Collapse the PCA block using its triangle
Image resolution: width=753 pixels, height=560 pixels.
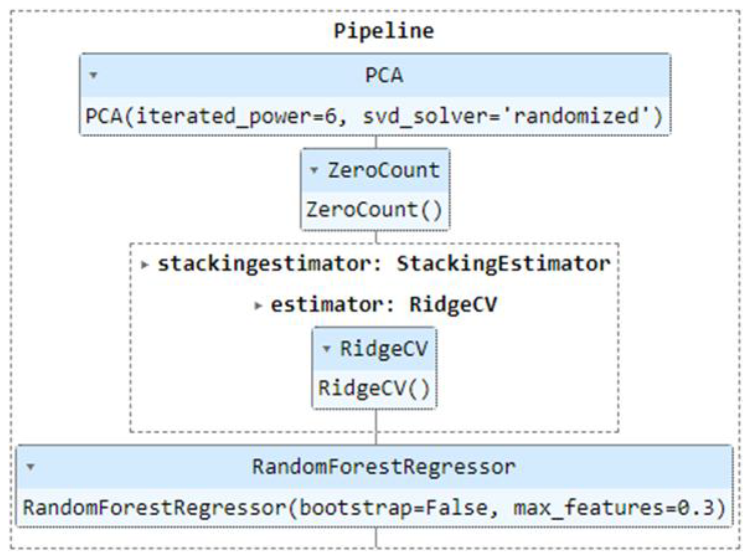(x=94, y=75)
